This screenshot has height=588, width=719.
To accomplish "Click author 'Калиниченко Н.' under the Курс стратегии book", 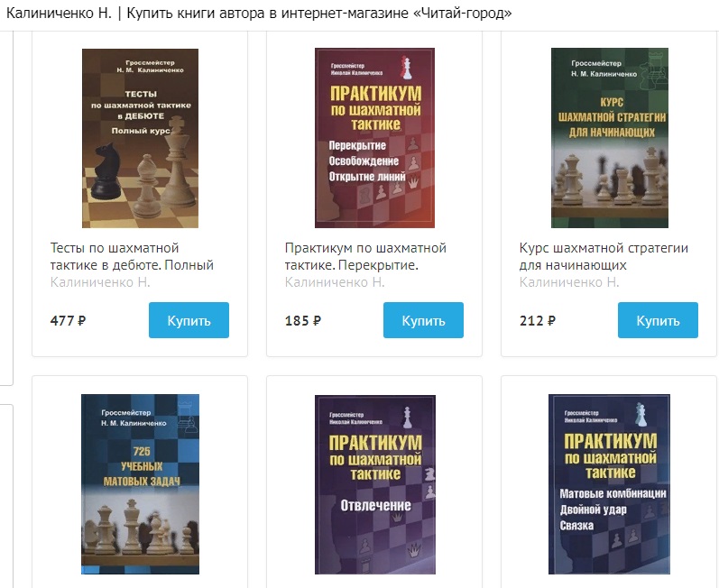I will pyautogui.click(x=569, y=282).
